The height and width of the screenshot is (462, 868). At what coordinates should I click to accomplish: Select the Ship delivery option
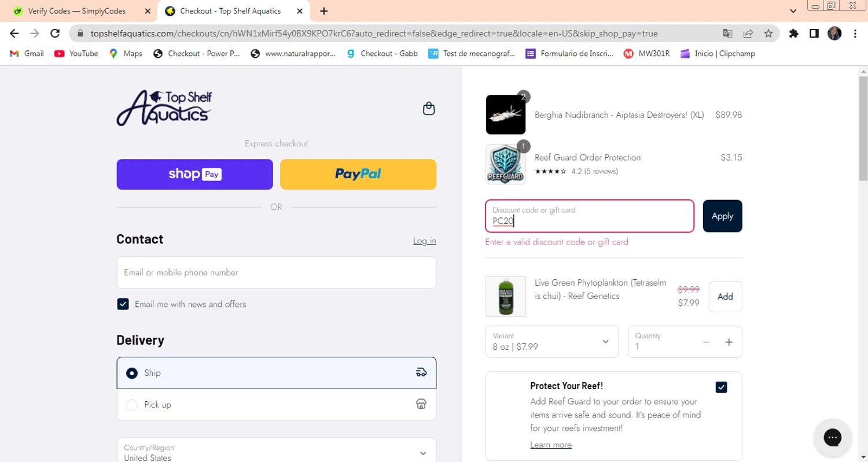point(277,373)
